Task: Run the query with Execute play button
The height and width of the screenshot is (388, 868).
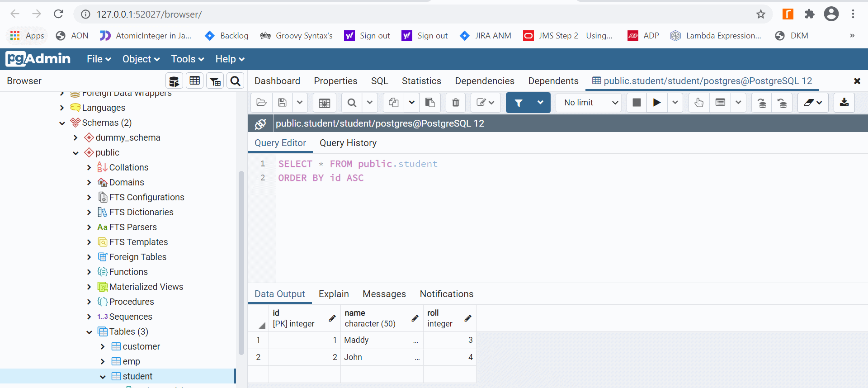Action: (656, 103)
